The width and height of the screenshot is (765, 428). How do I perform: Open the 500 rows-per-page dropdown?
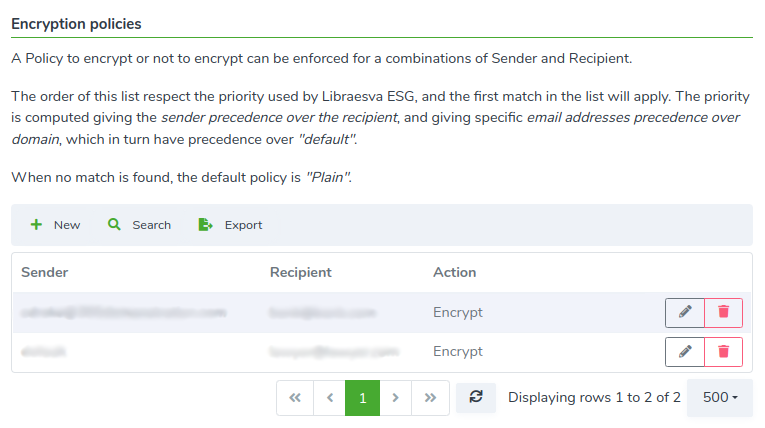pos(720,398)
